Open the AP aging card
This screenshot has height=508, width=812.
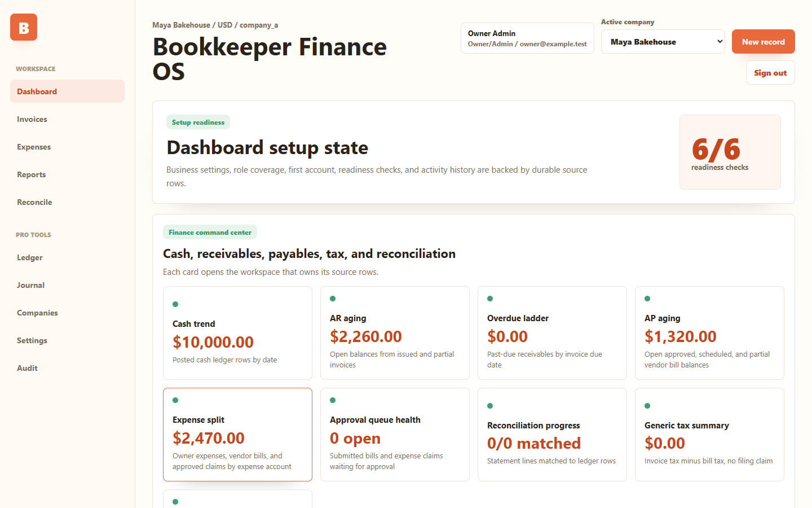point(709,333)
